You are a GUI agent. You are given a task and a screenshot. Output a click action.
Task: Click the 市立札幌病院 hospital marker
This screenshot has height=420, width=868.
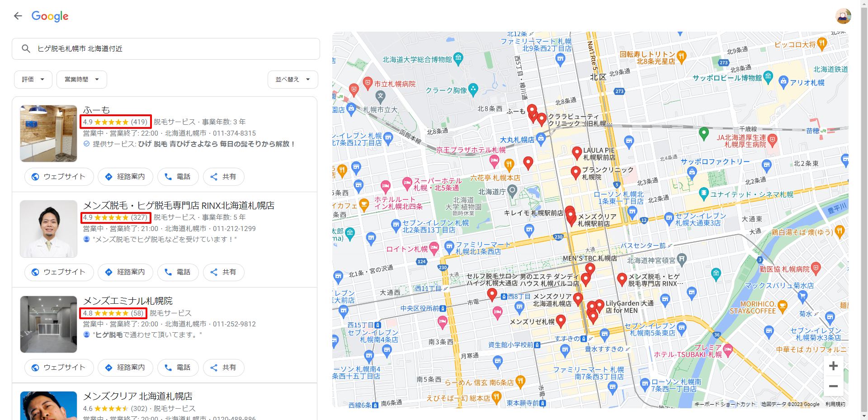point(368,83)
